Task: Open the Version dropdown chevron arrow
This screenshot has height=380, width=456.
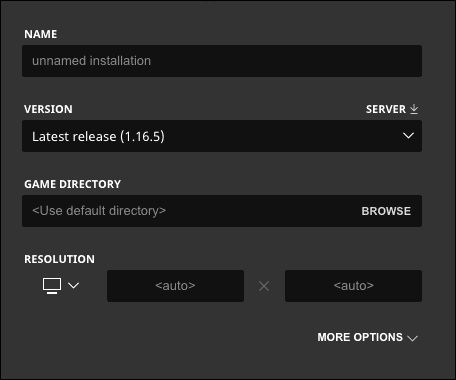Action: click(x=408, y=136)
